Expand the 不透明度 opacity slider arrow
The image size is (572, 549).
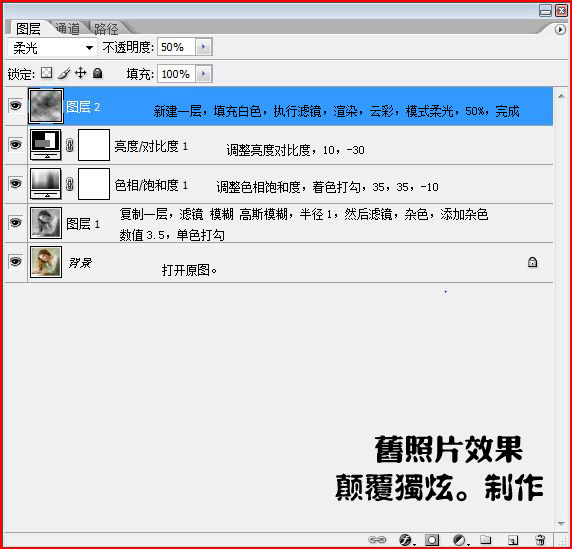click(204, 47)
